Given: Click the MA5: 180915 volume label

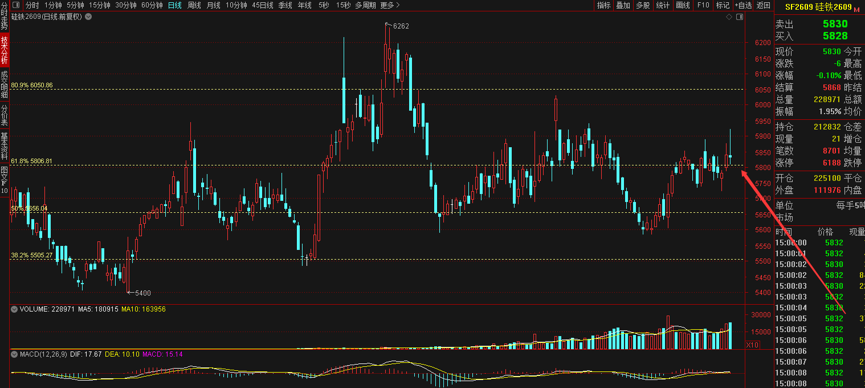Looking at the screenshot, I should point(99,309).
